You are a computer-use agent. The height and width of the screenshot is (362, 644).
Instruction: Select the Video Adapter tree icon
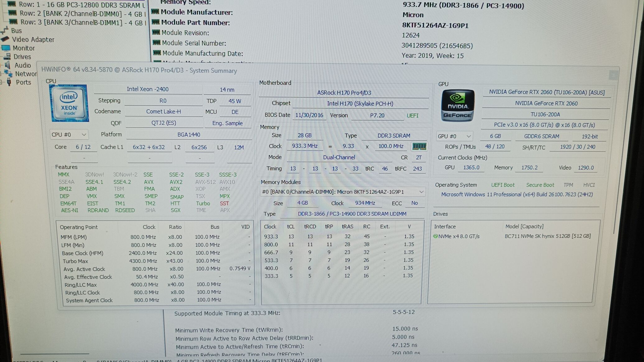(x=5, y=39)
